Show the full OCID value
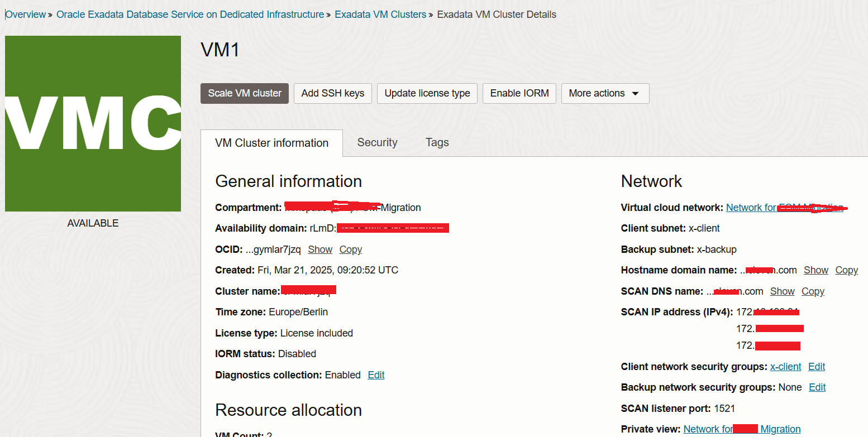 320,249
